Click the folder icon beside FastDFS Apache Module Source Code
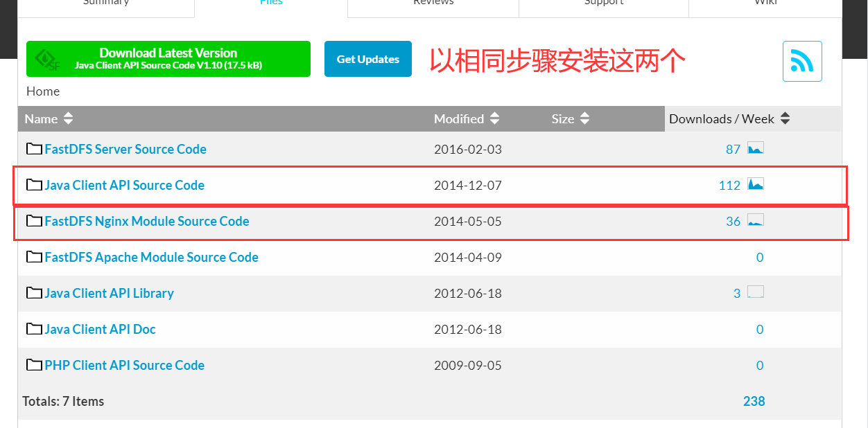868x428 pixels. tap(34, 256)
